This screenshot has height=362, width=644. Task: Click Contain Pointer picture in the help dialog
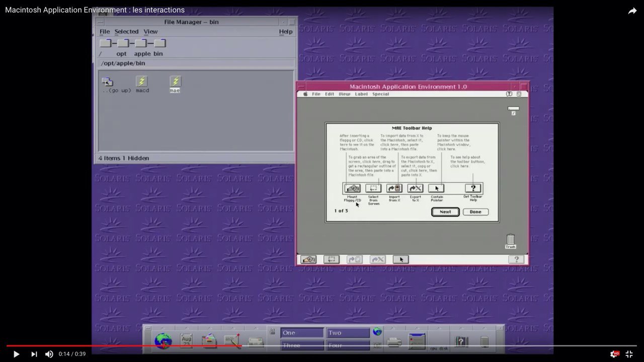pos(436,189)
